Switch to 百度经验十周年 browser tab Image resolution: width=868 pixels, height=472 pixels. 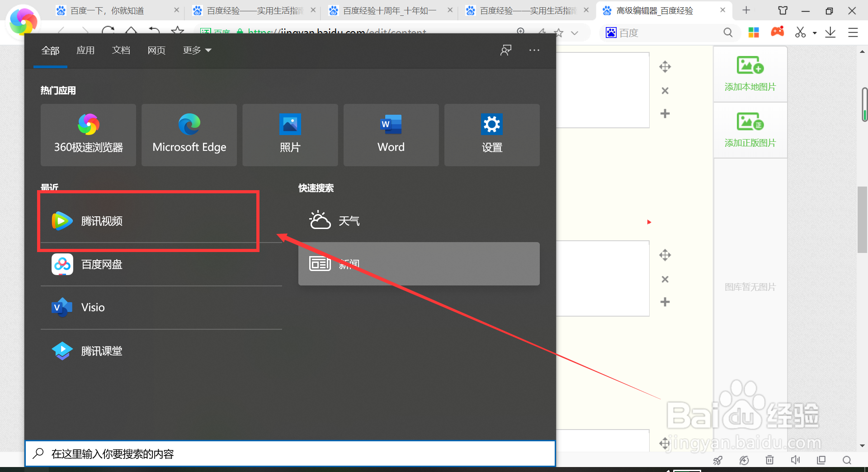tap(390, 10)
